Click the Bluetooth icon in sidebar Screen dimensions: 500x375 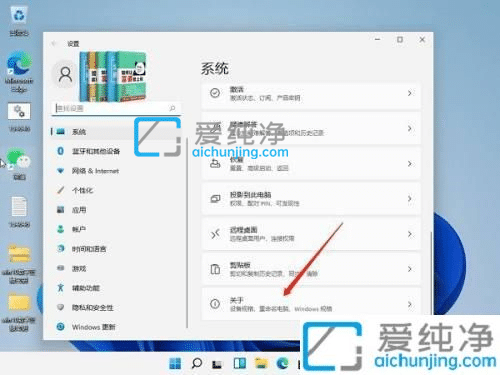click(60, 151)
